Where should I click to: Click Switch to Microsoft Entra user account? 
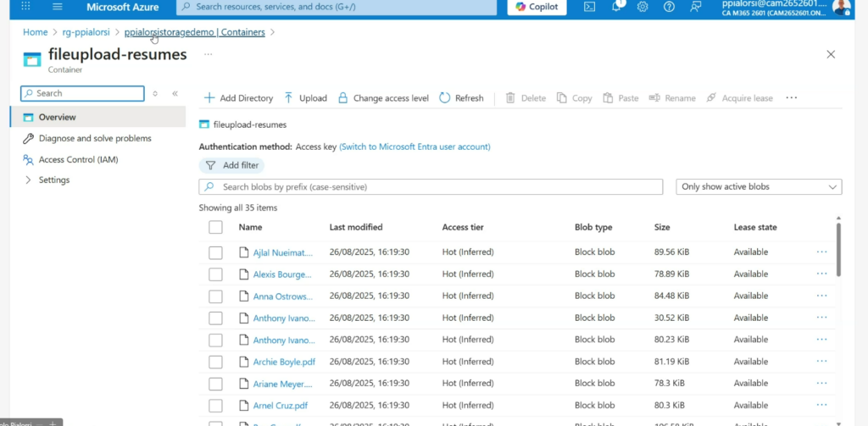(x=415, y=147)
